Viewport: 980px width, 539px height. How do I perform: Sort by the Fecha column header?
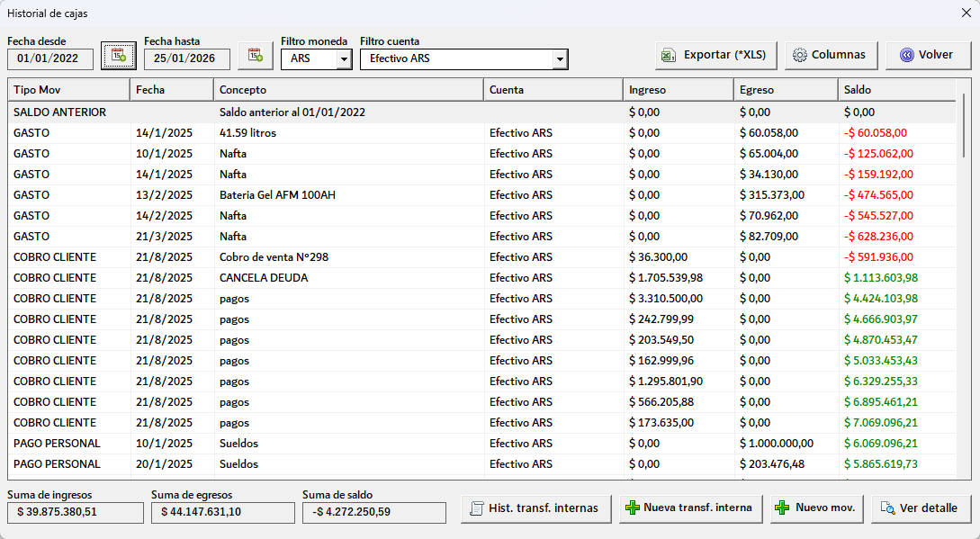click(x=171, y=90)
